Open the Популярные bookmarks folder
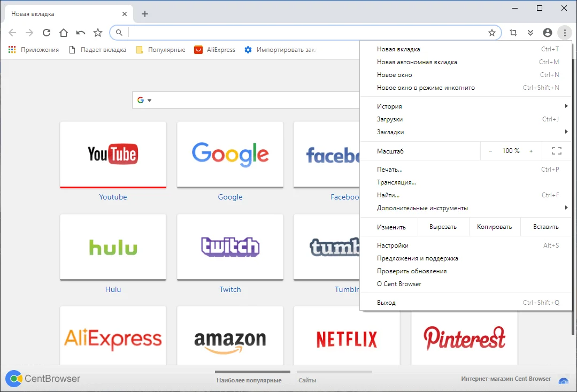This screenshot has height=392, width=577. (161, 50)
